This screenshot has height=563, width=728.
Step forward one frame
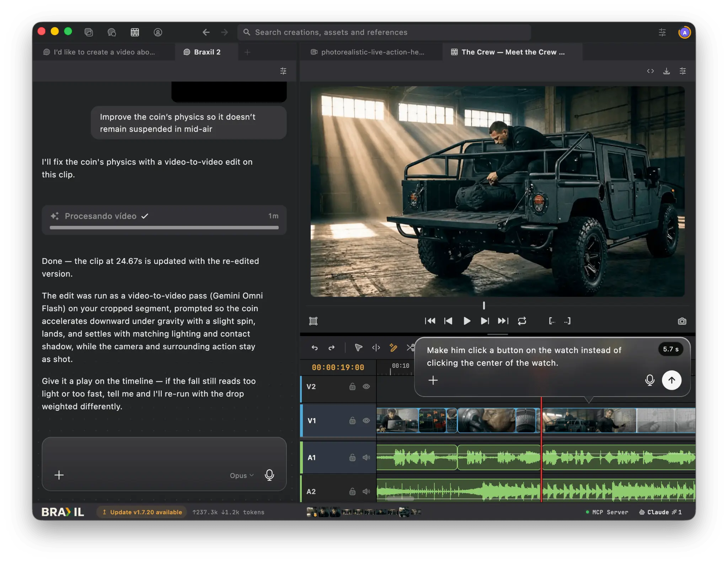point(485,321)
